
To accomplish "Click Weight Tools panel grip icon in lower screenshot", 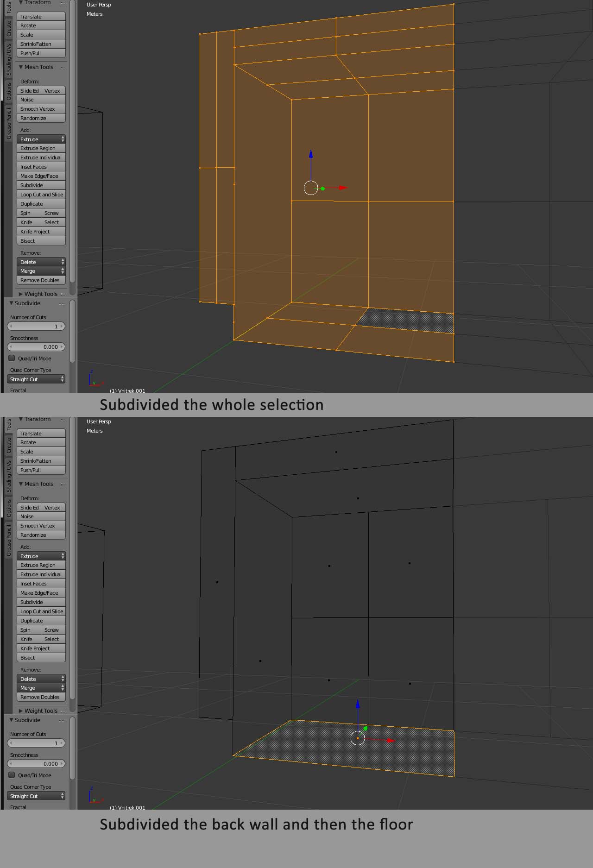I will click(62, 711).
